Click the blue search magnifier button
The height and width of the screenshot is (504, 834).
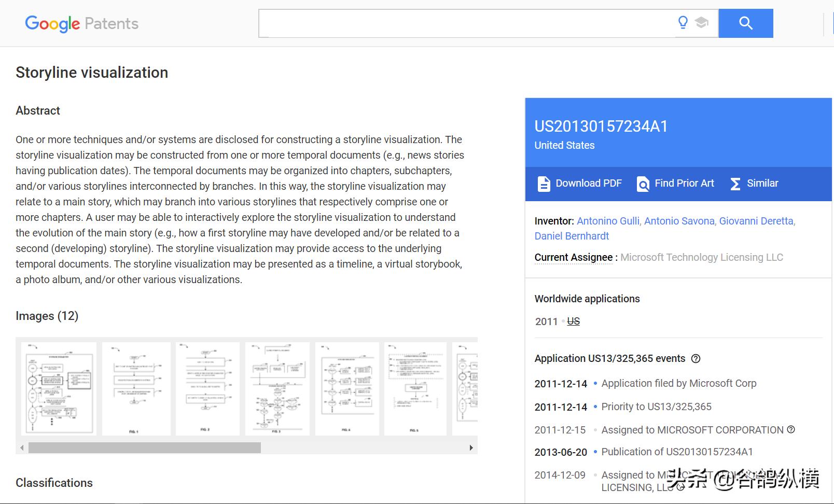point(746,23)
